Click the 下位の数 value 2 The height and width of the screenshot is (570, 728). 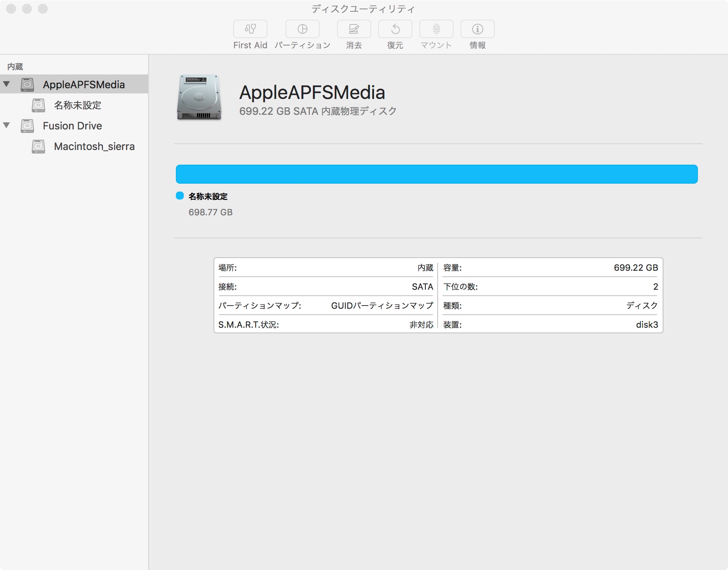pos(656,287)
